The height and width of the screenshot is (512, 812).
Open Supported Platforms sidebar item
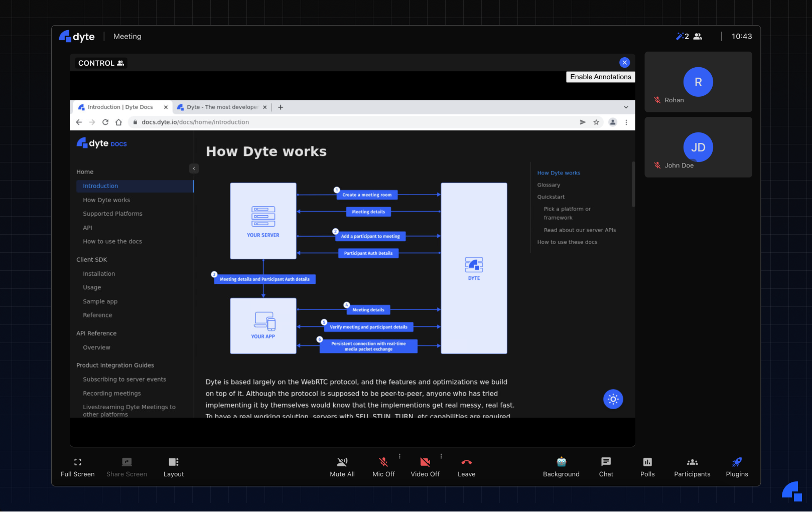(x=112, y=214)
